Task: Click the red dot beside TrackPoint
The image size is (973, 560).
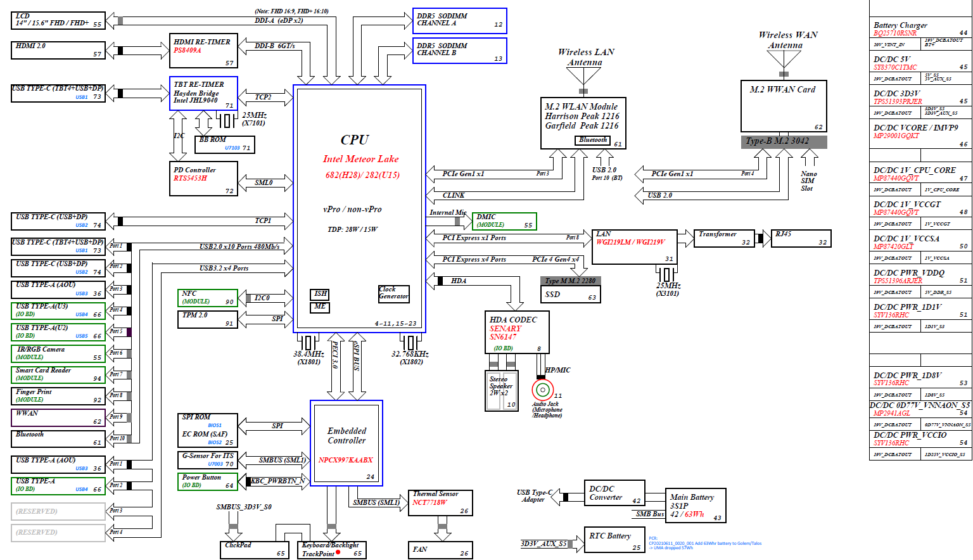Action: (x=338, y=552)
